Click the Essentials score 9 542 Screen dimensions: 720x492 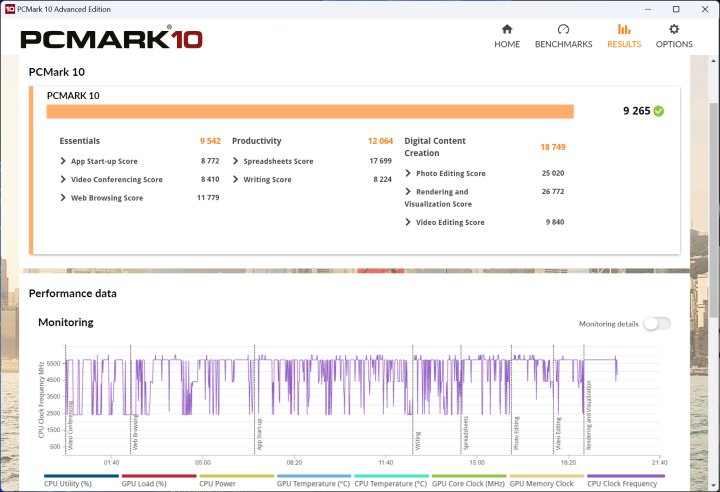tap(210, 141)
